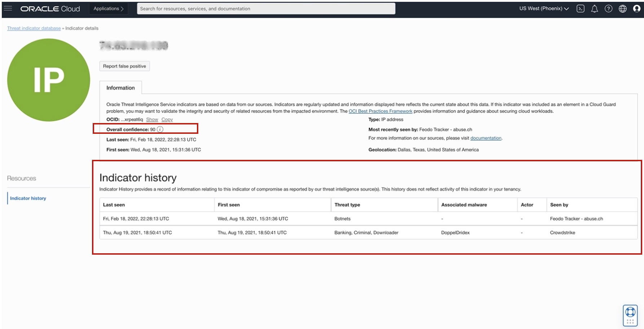Copy the OCID value

click(167, 119)
